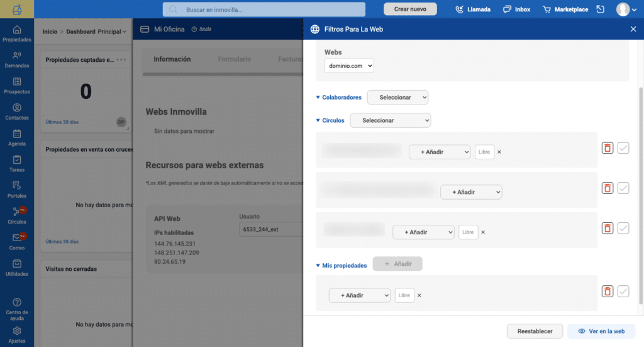
Task: Open Portales sidebar icon
Action: coord(16,189)
